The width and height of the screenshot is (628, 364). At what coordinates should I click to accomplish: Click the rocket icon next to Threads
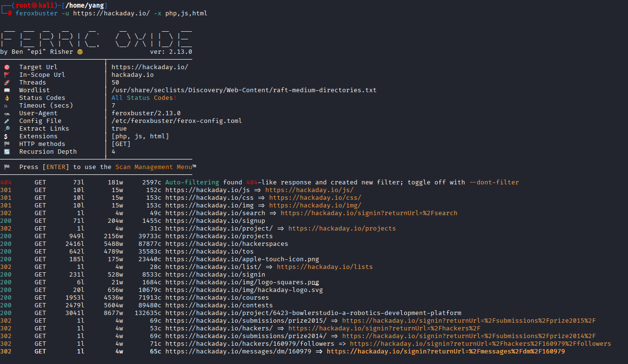(x=7, y=83)
